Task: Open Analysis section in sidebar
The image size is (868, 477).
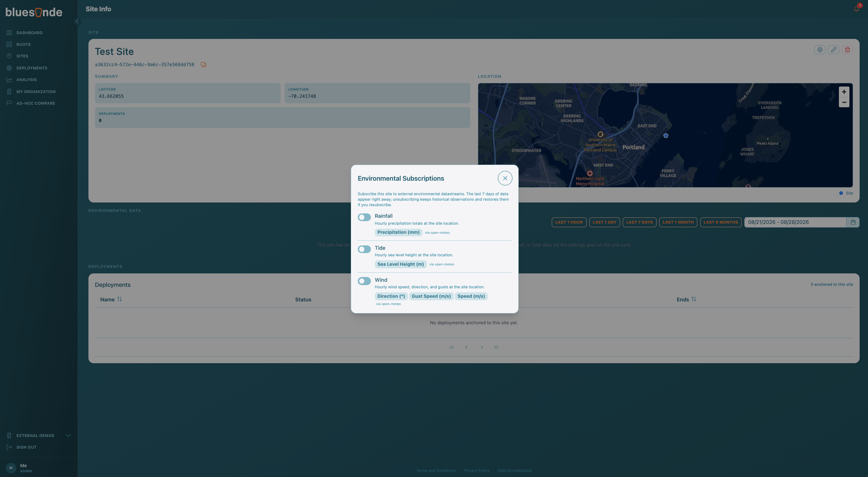Action: tap(26, 80)
